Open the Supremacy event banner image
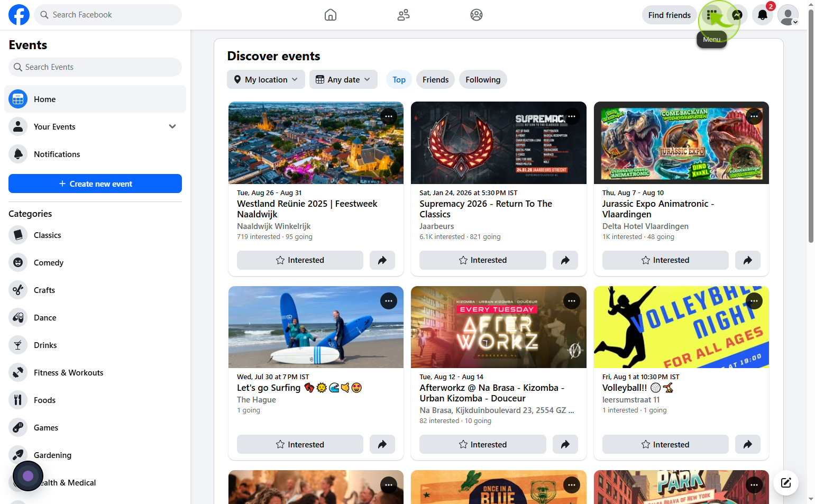The width and height of the screenshot is (815, 504). pyautogui.click(x=499, y=143)
